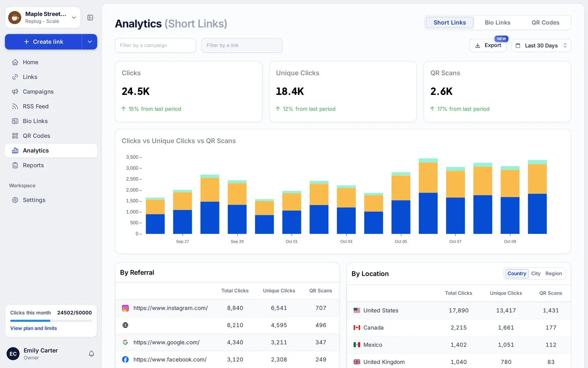Click the Reports clipboard icon
This screenshot has height=368, width=588.
pos(15,165)
